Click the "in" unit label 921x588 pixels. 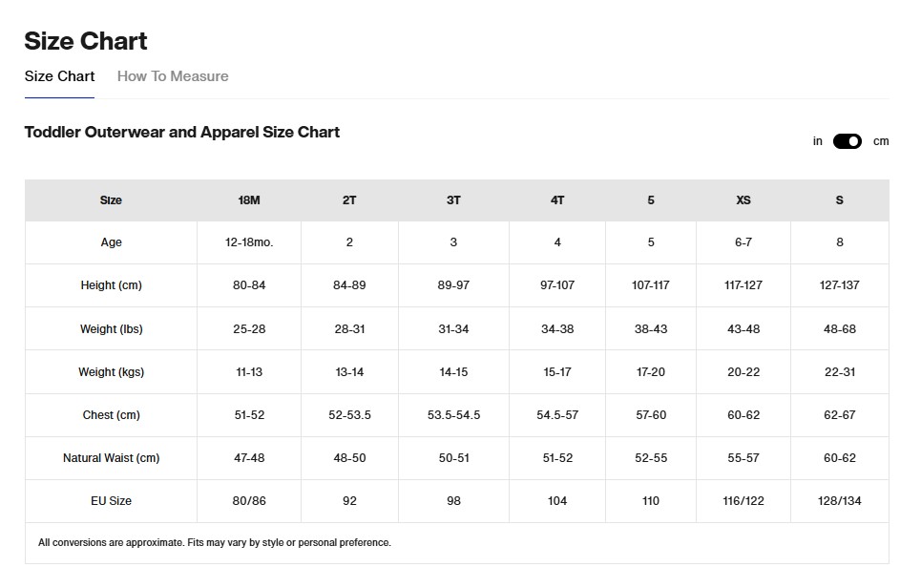pyautogui.click(x=818, y=141)
